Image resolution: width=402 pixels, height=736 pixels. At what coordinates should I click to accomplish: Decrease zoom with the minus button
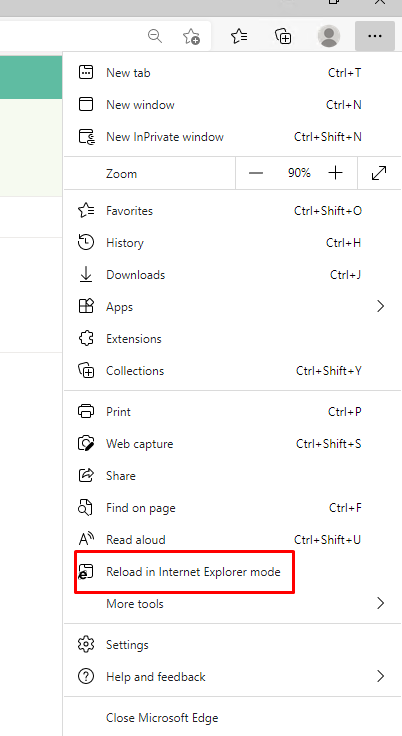[256, 173]
